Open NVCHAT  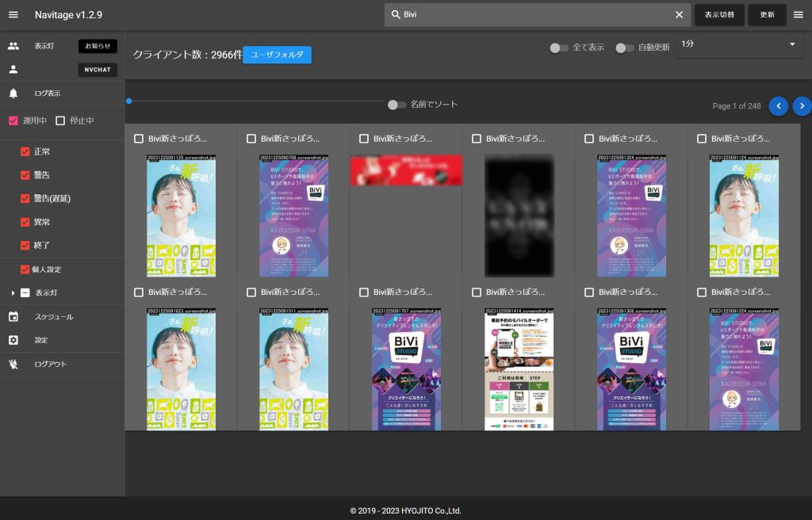[98, 70]
